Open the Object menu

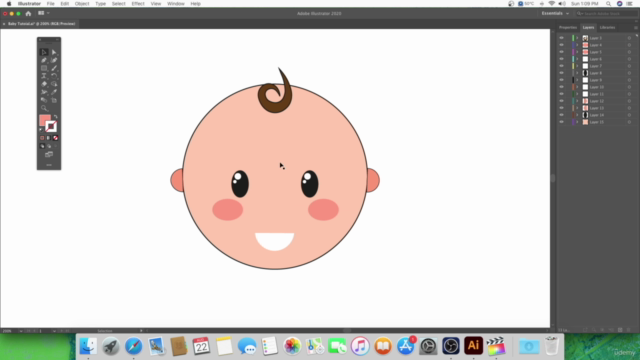pos(82,4)
